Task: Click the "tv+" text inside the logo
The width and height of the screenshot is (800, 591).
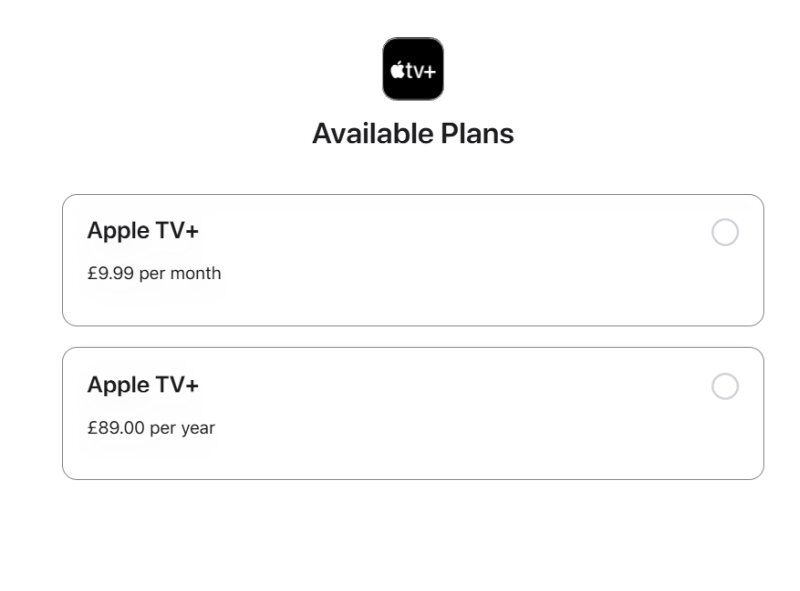Action: click(x=420, y=70)
